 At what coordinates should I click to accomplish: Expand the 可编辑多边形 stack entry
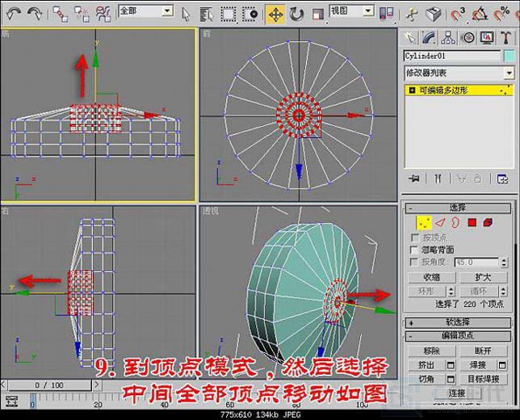413,90
